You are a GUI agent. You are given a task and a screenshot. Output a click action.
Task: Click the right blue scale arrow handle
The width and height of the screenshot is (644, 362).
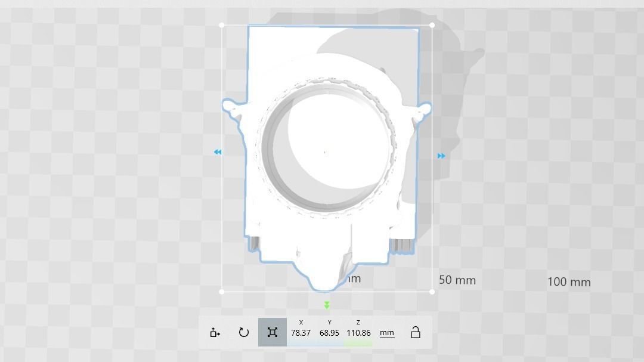tap(441, 156)
